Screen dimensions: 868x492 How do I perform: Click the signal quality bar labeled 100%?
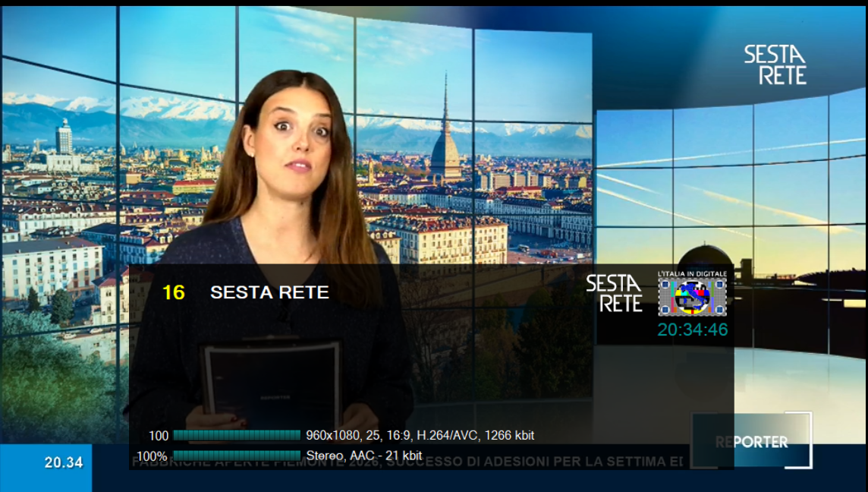237,456
